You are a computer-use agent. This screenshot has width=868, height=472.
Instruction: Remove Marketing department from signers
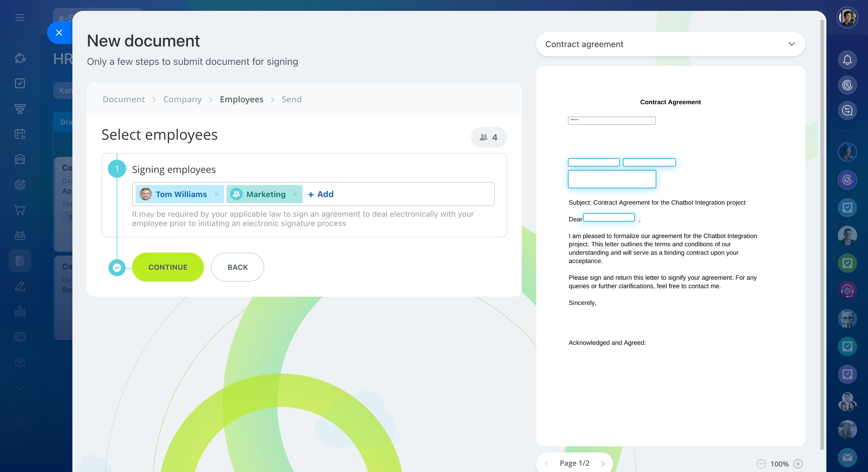[x=295, y=194]
